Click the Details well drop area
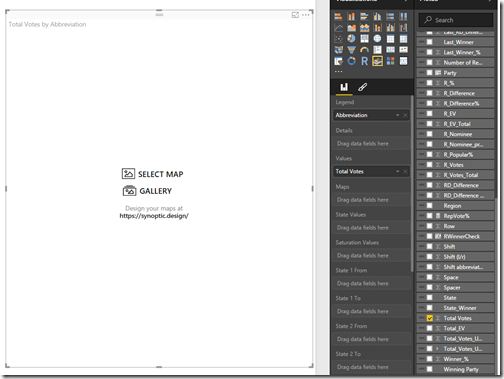504x379 pixels. tap(371, 144)
